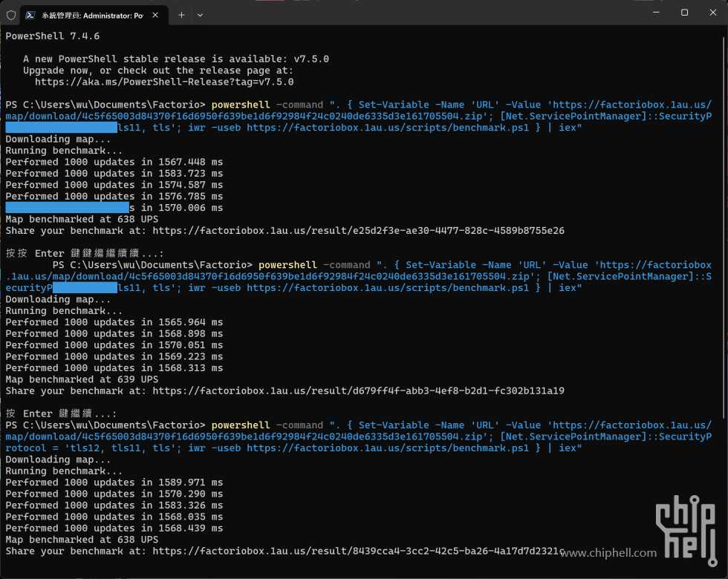Click "1568.035 ms" update line
Viewport: 728px width, 579px height.
114,517
